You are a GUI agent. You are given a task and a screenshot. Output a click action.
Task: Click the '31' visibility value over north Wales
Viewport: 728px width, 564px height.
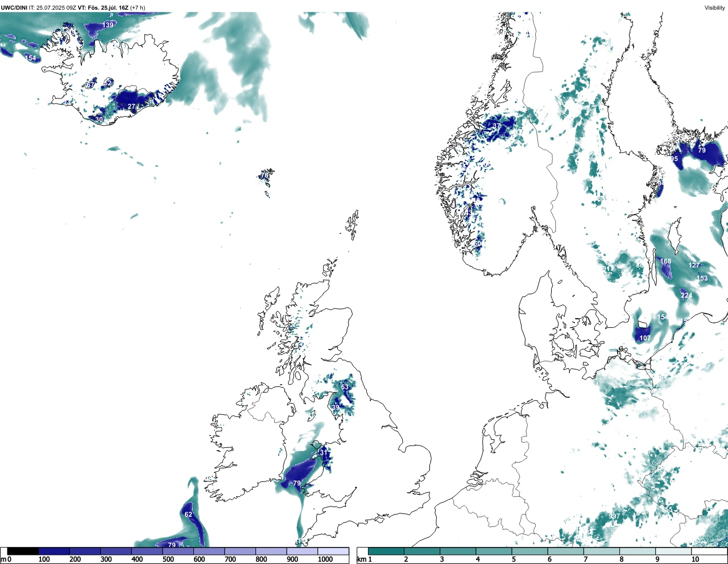pyautogui.click(x=324, y=452)
